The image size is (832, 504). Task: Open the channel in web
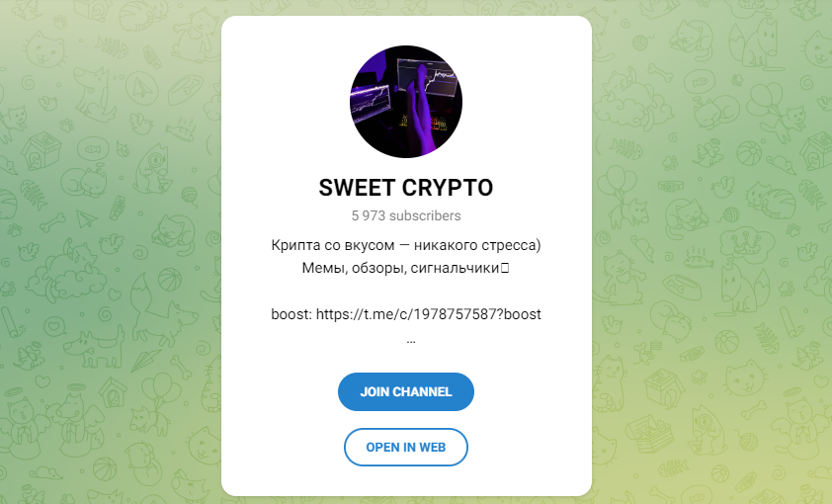coord(406,448)
